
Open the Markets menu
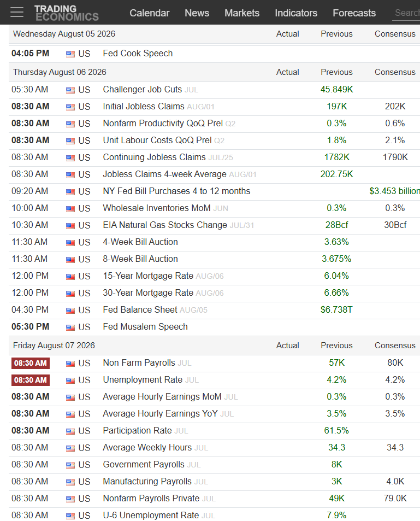point(242,13)
